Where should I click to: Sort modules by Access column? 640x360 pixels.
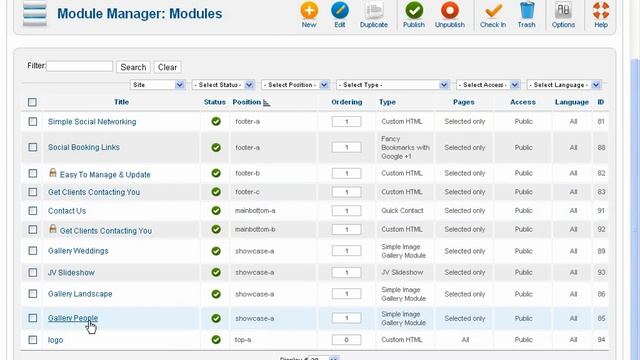pyautogui.click(x=523, y=102)
